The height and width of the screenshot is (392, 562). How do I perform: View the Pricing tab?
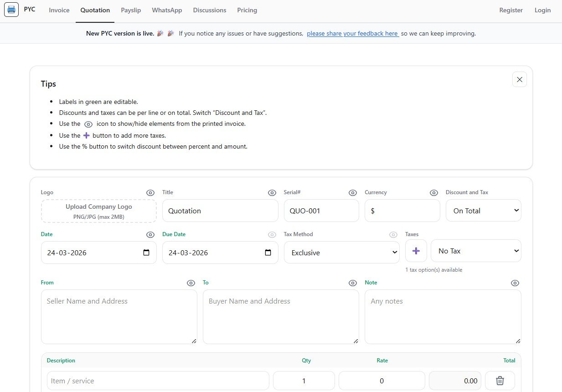[247, 10]
